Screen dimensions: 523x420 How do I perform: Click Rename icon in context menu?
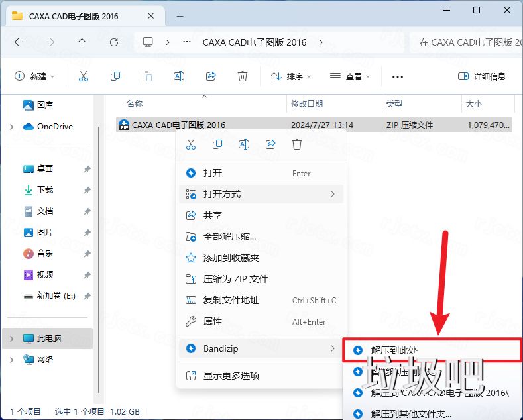coord(244,144)
